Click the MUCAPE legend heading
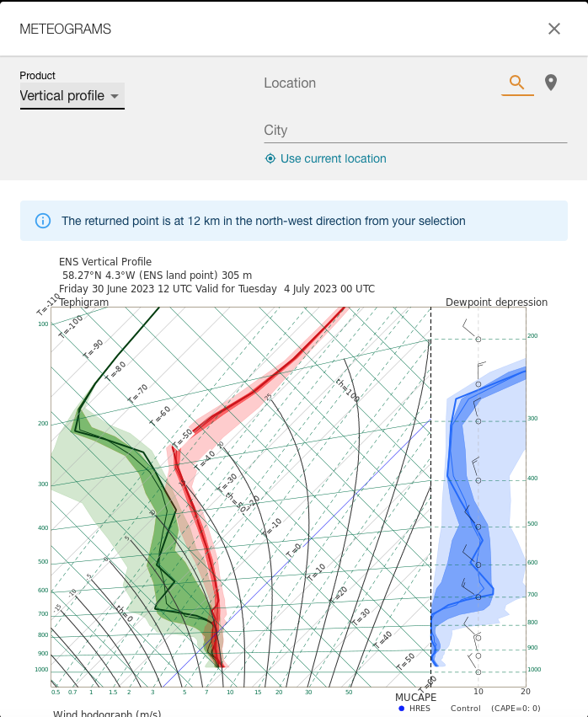Screen dimensions: 588x717 (x=415, y=698)
